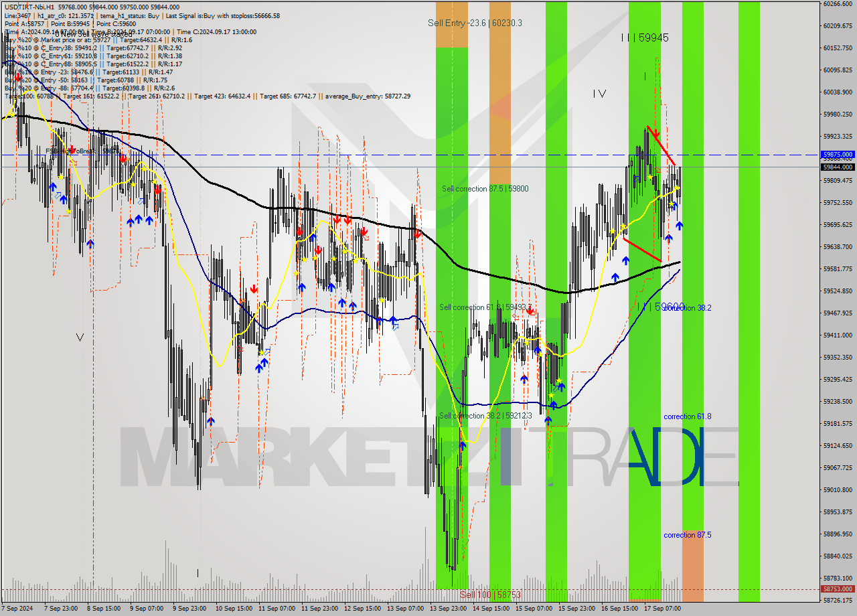
Task: Click the black 59844.000 current price tag
Action: point(838,167)
